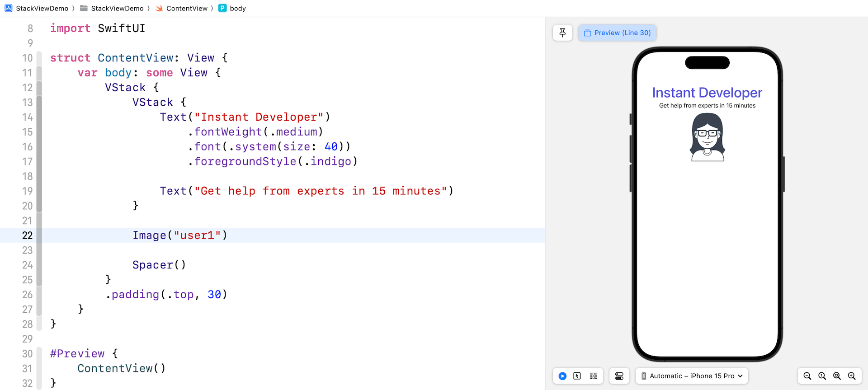The height and width of the screenshot is (390, 868).
Task: Click the Image("user1") code line
Action: [x=180, y=235]
